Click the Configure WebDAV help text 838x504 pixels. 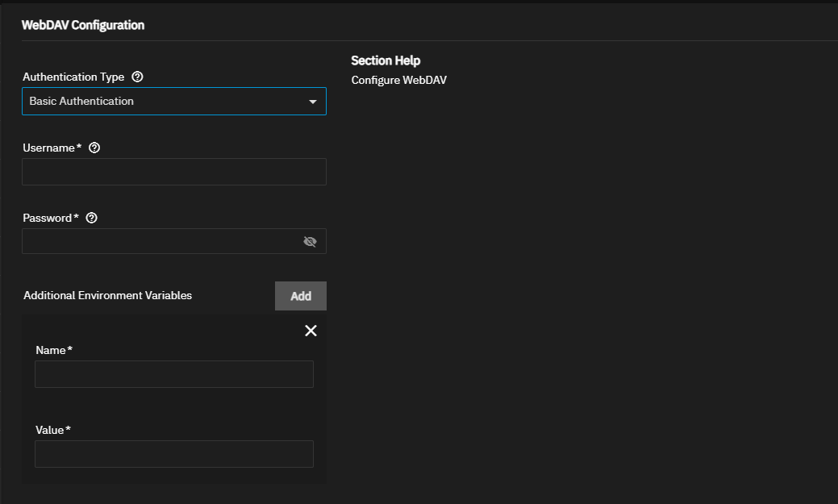(x=398, y=80)
